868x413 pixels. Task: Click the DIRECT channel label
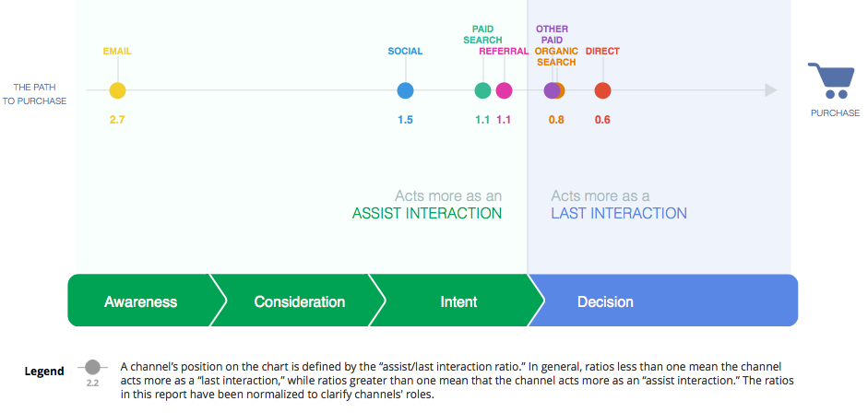pos(602,52)
